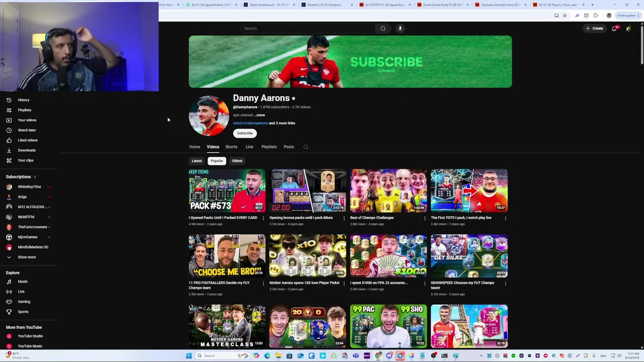Subscribe to Danny Aarons

tap(245, 133)
